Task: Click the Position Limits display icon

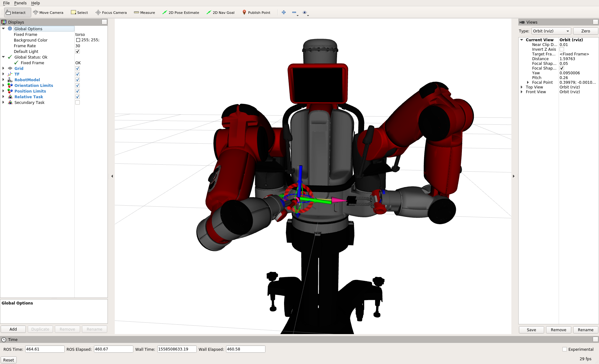Action: tap(10, 91)
